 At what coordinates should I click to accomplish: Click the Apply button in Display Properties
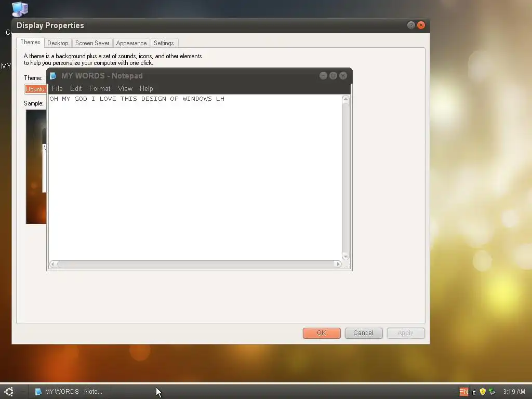click(406, 333)
